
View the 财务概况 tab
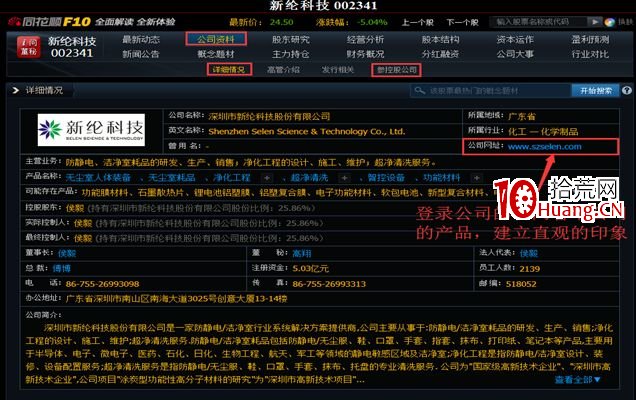pyautogui.click(x=365, y=54)
